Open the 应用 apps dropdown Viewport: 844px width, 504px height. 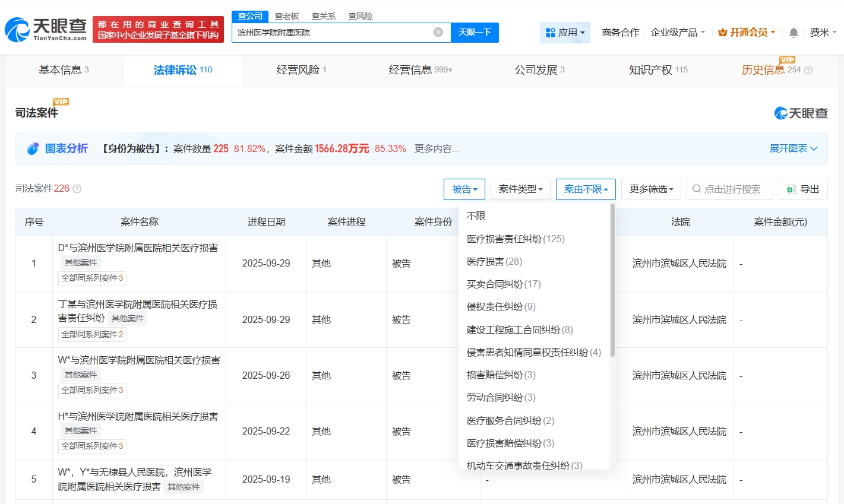point(565,33)
